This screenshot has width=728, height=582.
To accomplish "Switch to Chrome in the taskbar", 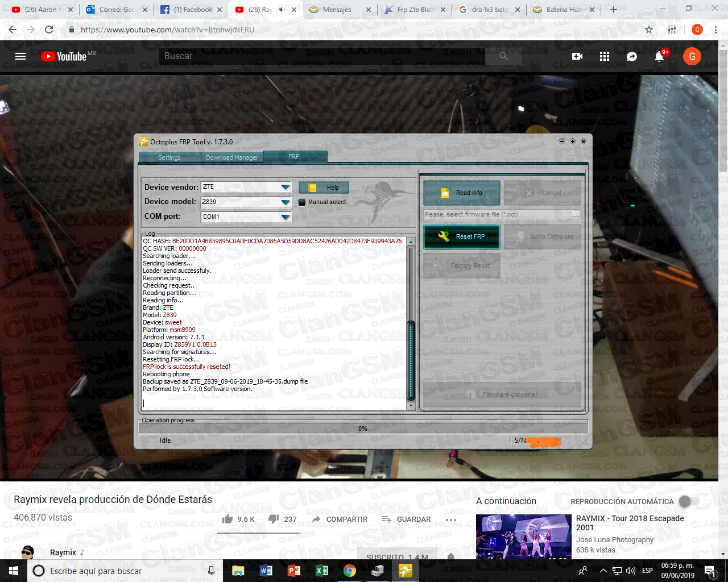I will (349, 571).
